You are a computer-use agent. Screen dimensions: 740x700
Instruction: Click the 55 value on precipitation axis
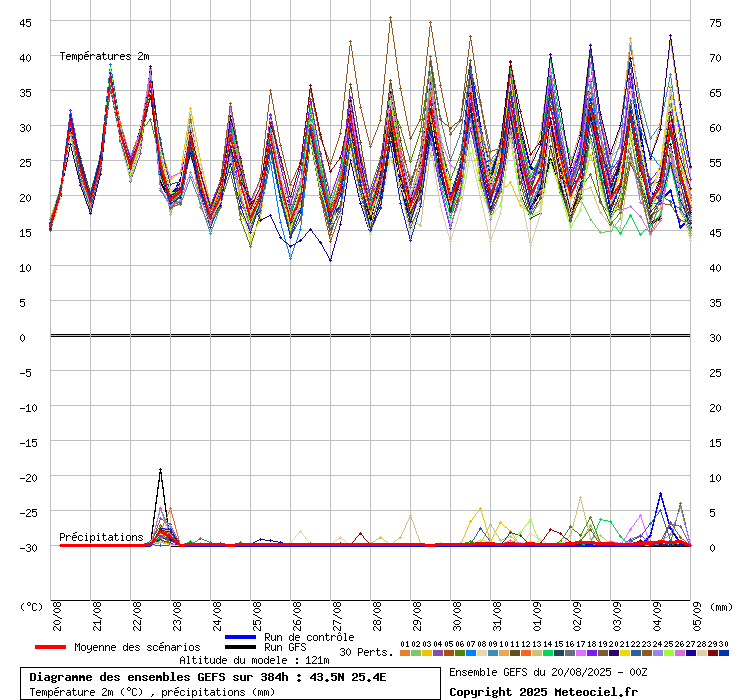click(715, 163)
